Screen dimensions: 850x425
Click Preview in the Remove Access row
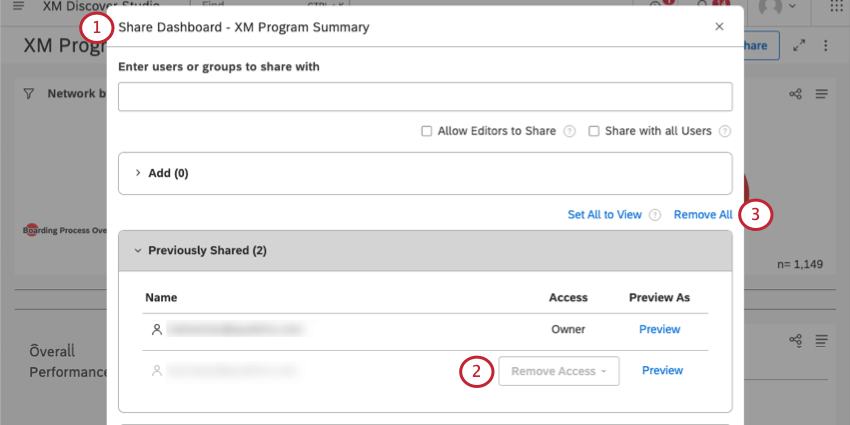[662, 371]
